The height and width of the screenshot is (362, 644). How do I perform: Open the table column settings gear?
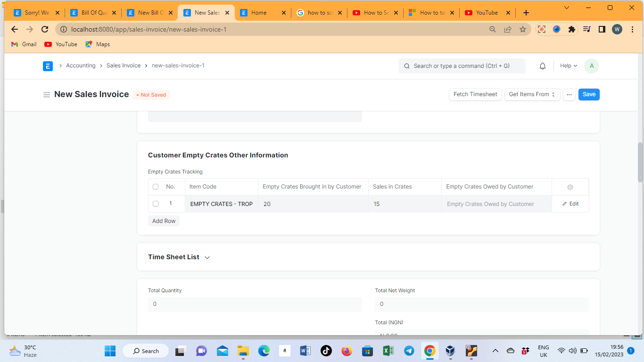coord(570,187)
